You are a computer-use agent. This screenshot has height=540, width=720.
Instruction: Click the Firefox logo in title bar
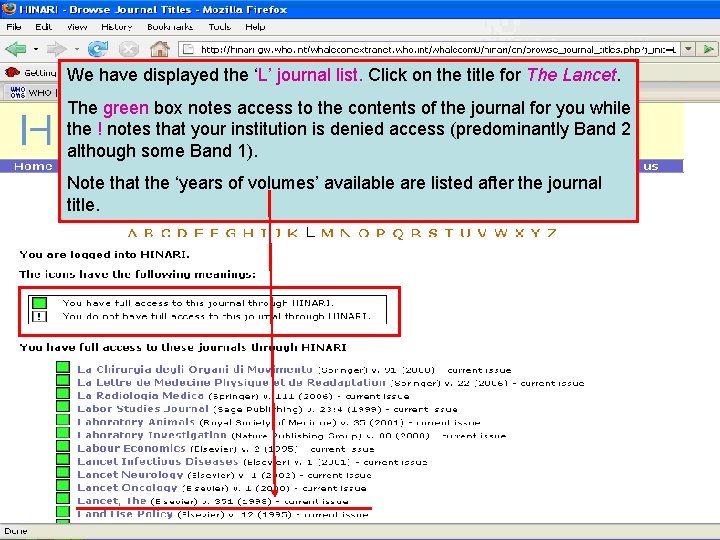[x=9, y=9]
